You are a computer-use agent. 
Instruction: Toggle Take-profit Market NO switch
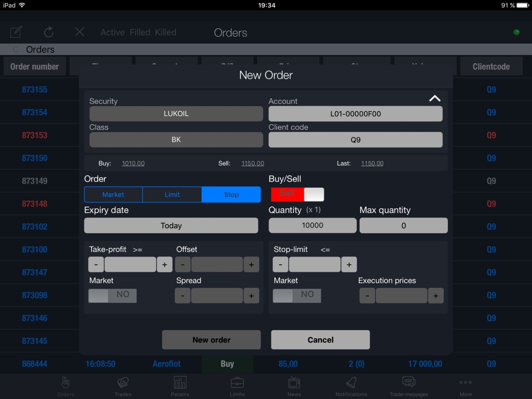112,296
